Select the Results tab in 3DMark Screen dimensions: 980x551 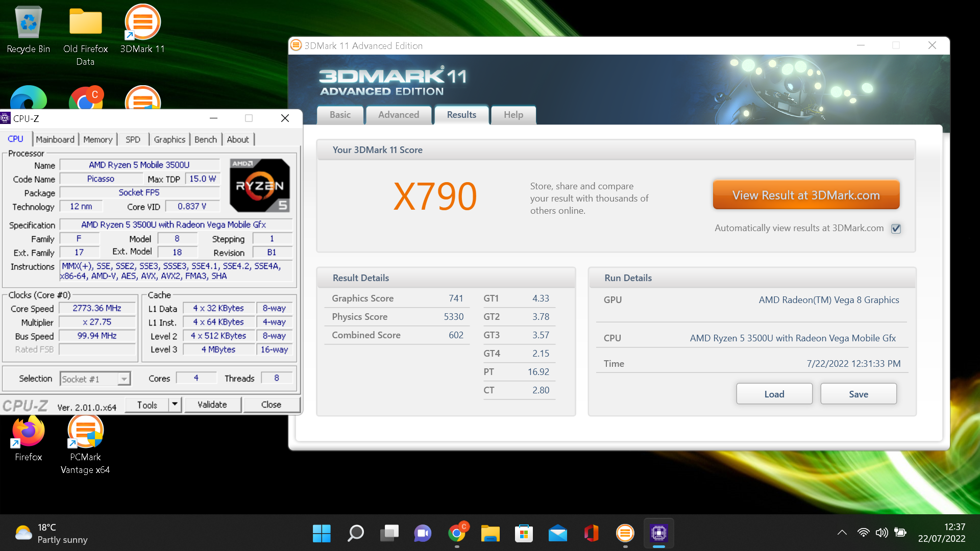pyautogui.click(x=461, y=115)
